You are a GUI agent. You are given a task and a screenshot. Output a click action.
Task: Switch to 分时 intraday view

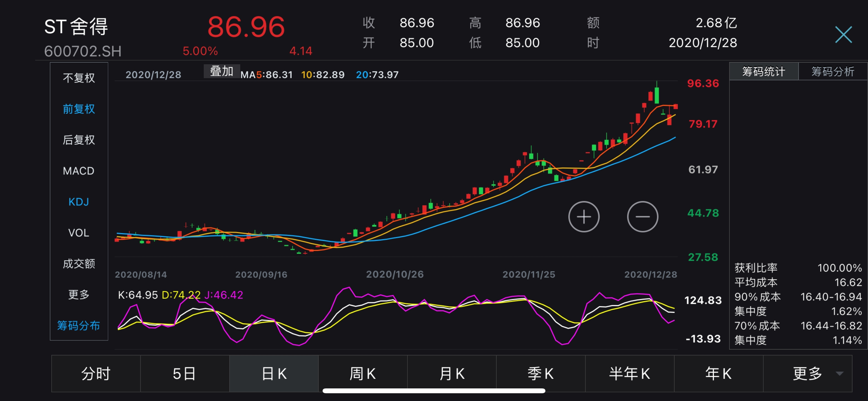[x=96, y=373]
